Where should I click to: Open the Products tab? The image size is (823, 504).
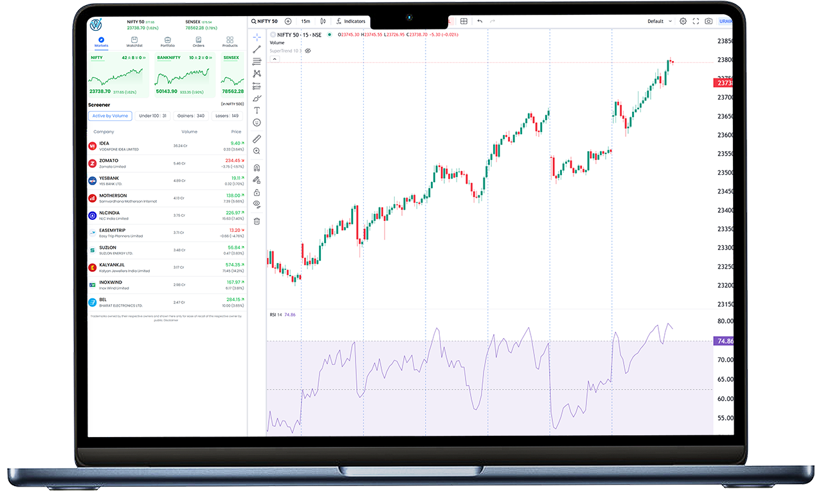tap(230, 42)
